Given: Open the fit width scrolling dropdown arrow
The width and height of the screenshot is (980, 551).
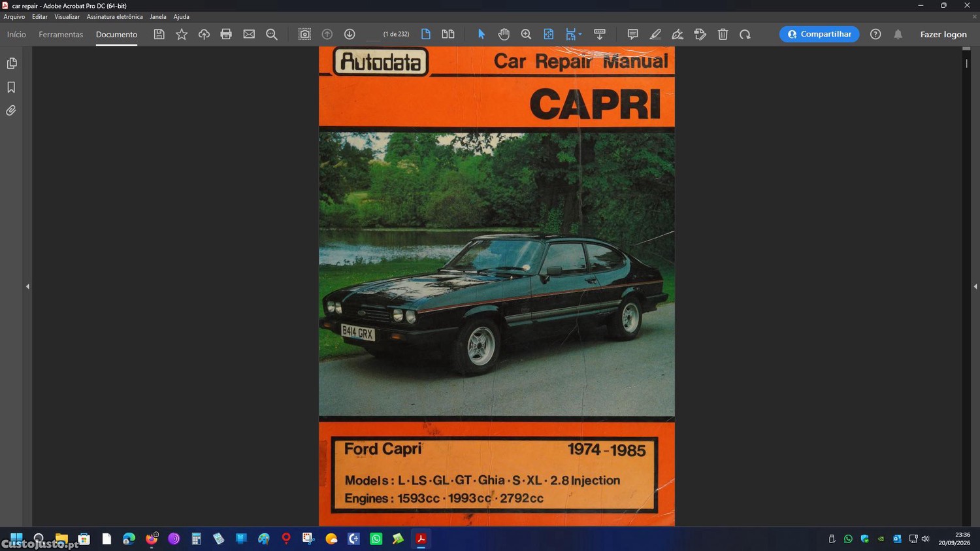Looking at the screenshot, I should point(580,35).
